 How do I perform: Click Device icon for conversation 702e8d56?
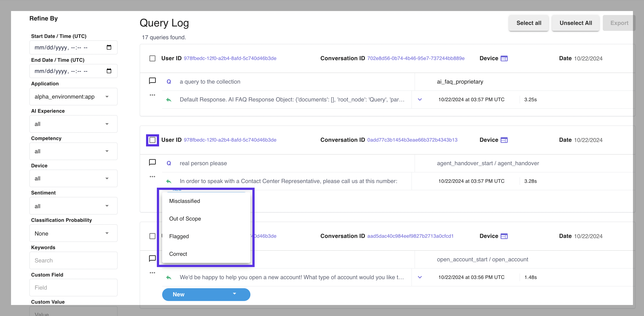tap(504, 58)
